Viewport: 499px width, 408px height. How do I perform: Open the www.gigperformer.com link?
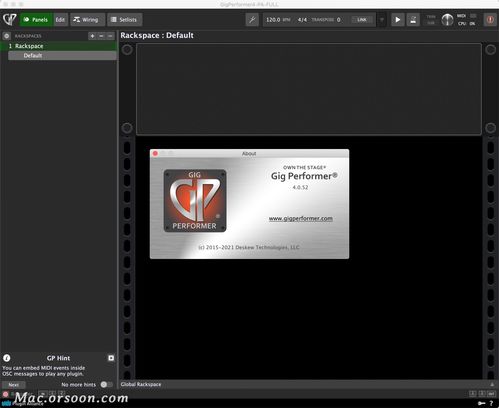coord(301,218)
